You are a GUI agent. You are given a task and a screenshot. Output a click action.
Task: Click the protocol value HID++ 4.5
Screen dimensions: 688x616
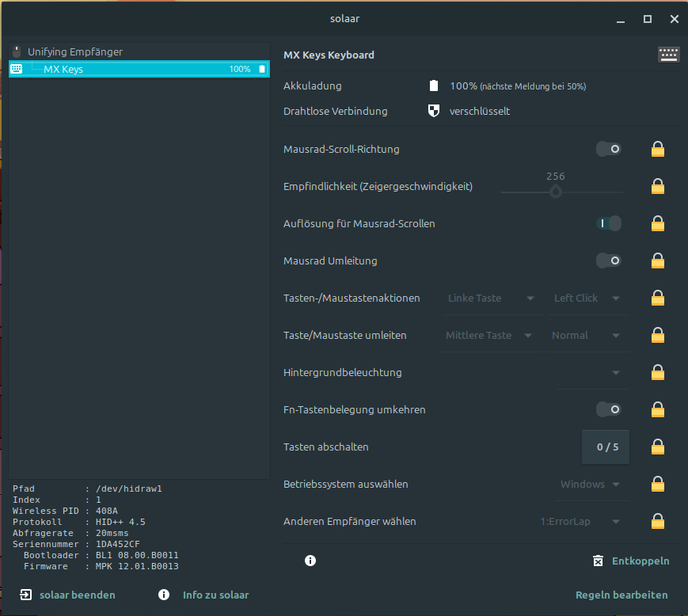click(x=120, y=522)
